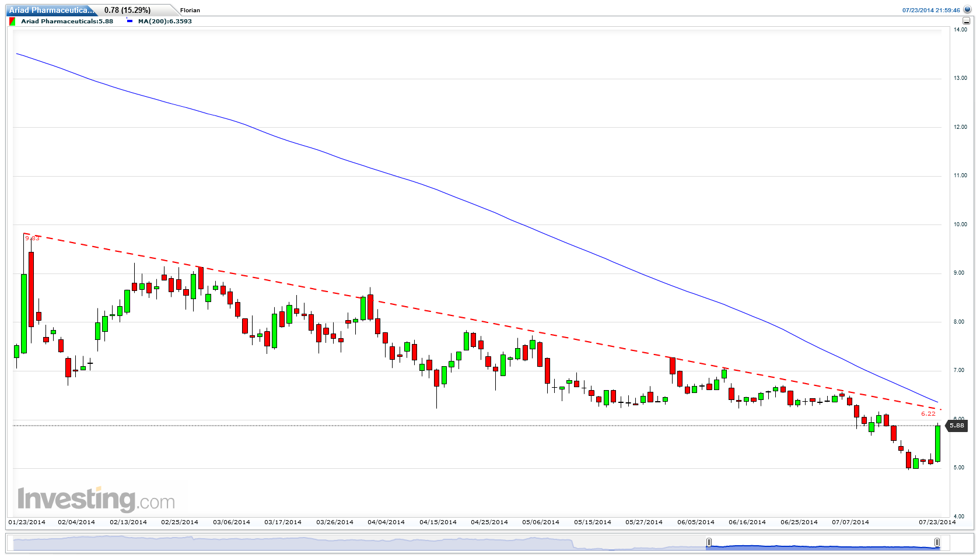The image size is (980, 558).
Task: Toggle the MA(200) overlay off in the legend
Action: [x=163, y=21]
